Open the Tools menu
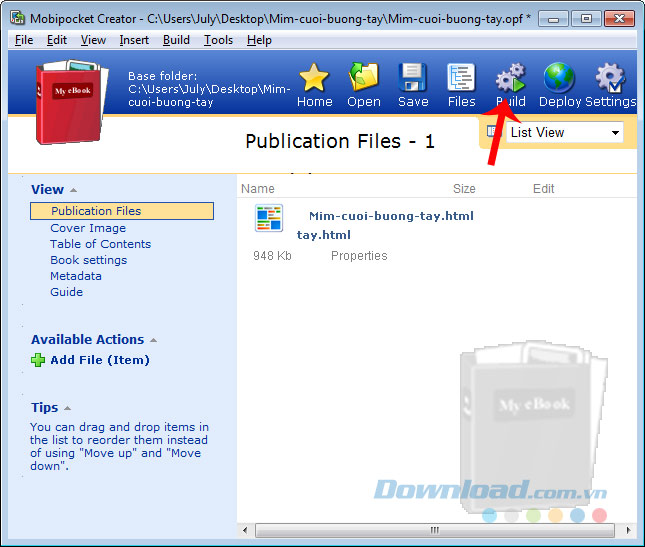Screen dimensions: 645x547 point(218,40)
